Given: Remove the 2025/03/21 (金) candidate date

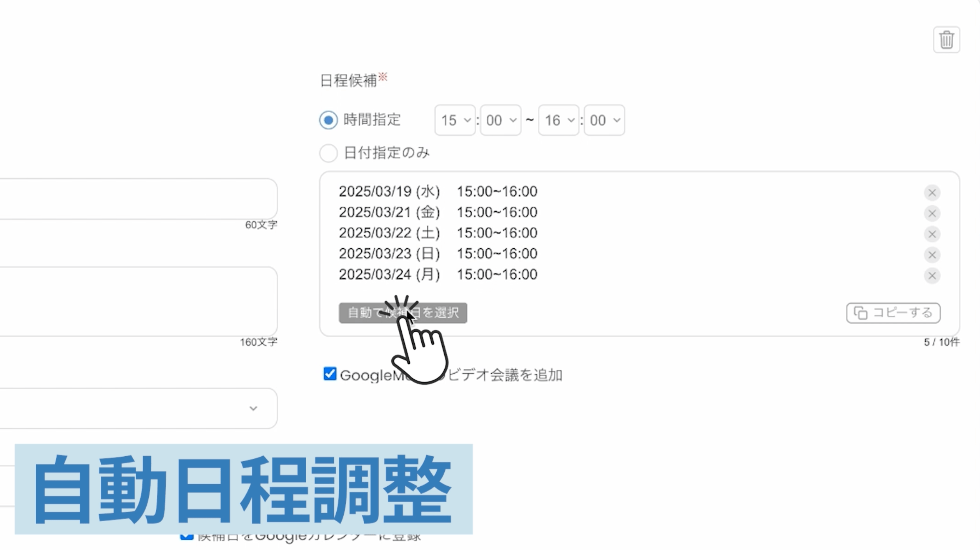Looking at the screenshot, I should click(932, 213).
